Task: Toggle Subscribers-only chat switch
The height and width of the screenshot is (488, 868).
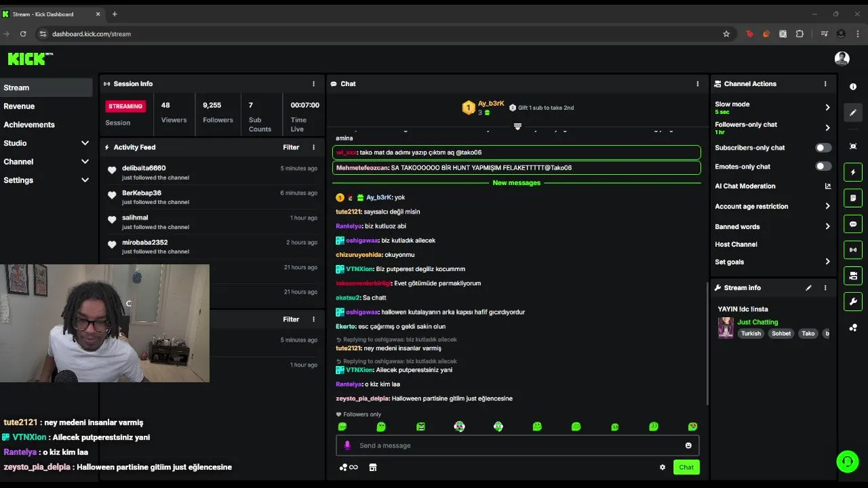Action: pyautogui.click(x=823, y=148)
